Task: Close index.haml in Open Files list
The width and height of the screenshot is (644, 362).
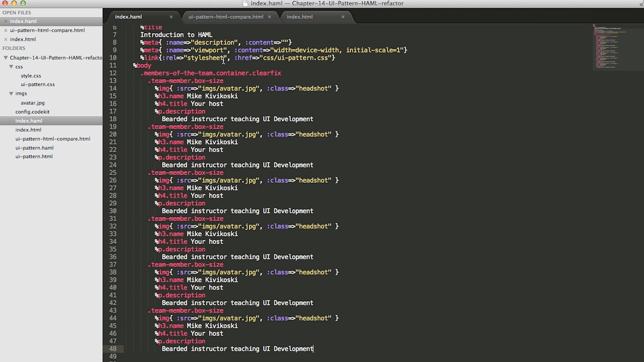Action: [x=5, y=21]
